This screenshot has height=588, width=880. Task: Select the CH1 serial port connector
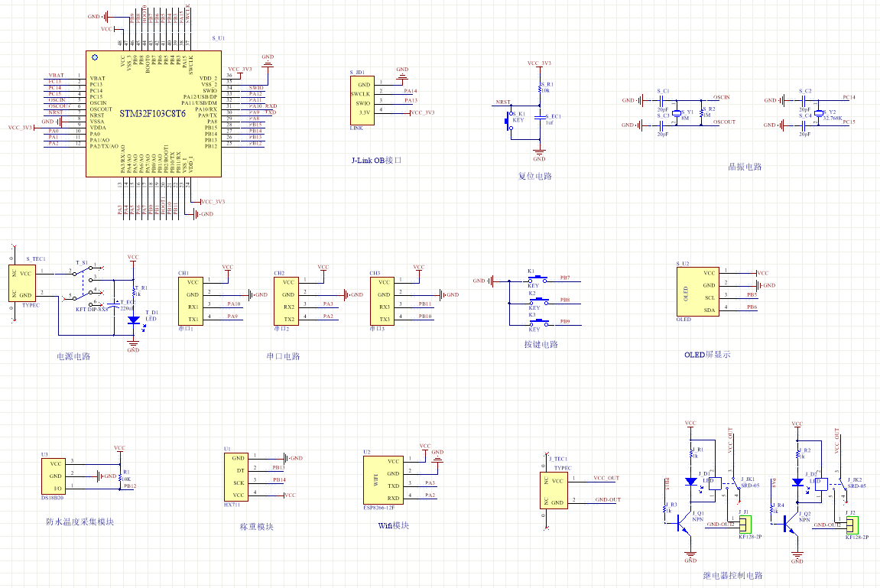(x=190, y=300)
